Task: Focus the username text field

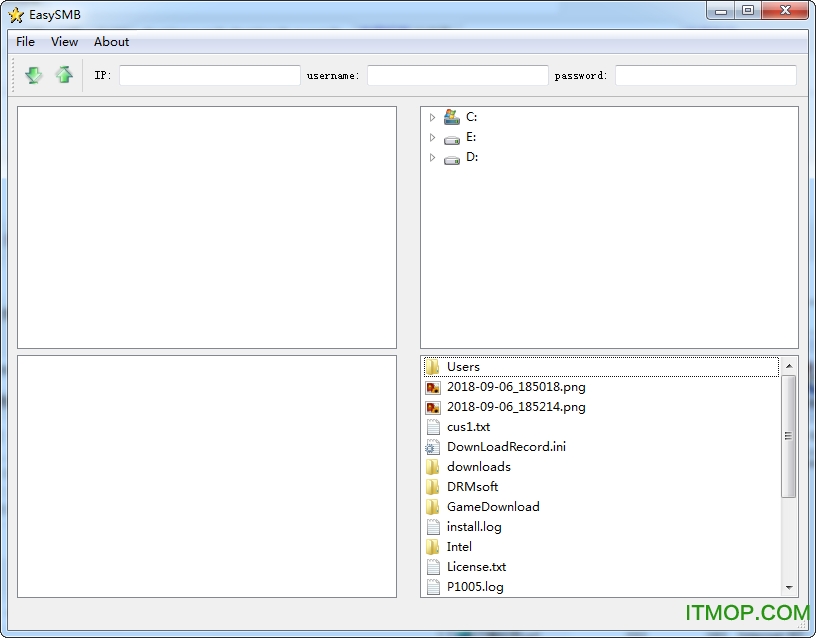Action: pos(457,75)
